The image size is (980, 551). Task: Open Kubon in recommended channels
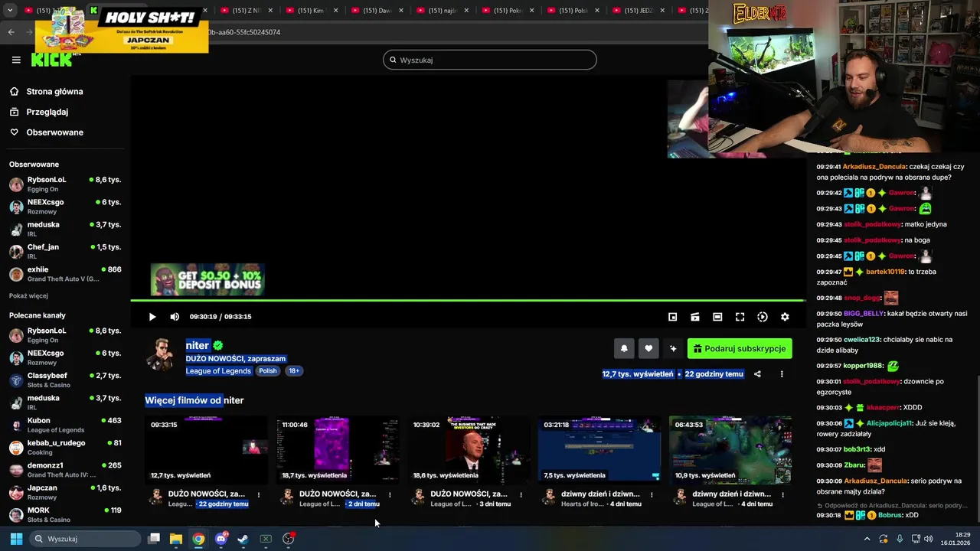(65, 425)
